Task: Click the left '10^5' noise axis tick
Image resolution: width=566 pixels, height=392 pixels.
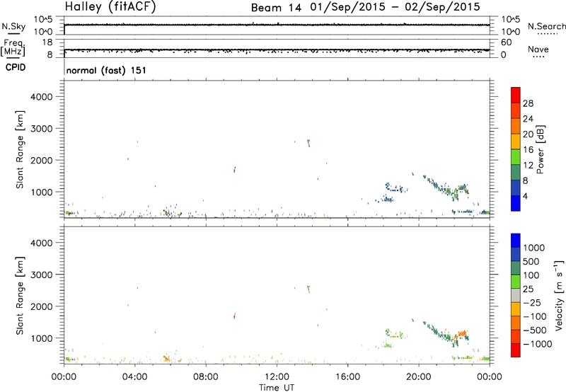Action: click(x=43, y=20)
